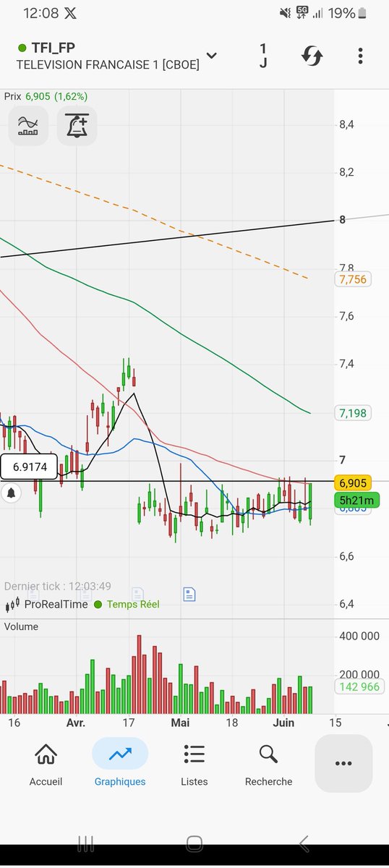
Task: Switch to the Listes tab
Action: [194, 765]
